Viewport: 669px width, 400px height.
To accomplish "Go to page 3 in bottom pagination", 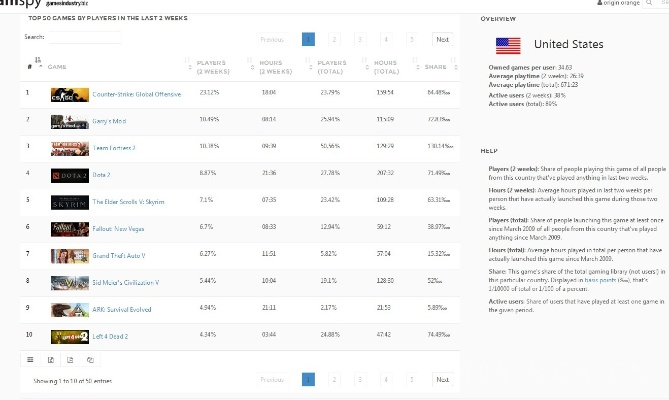I will click(x=360, y=379).
